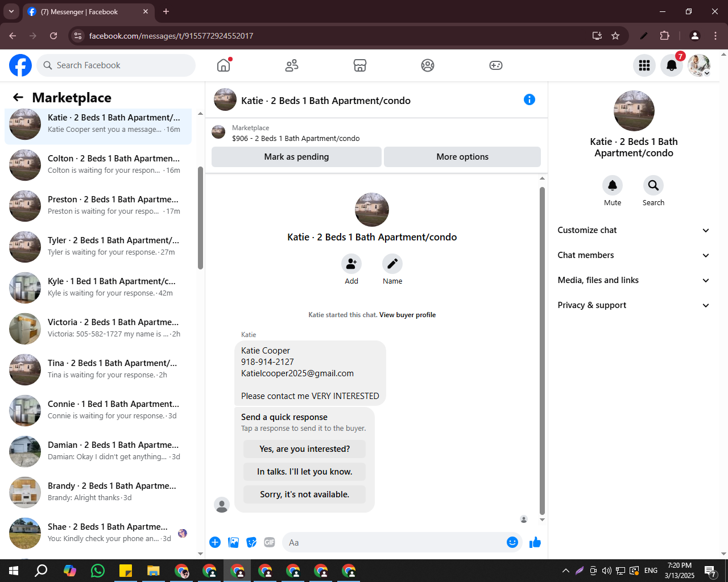The height and width of the screenshot is (582, 728).
Task: Open Chrome tab search dropdown
Action: (x=11, y=11)
